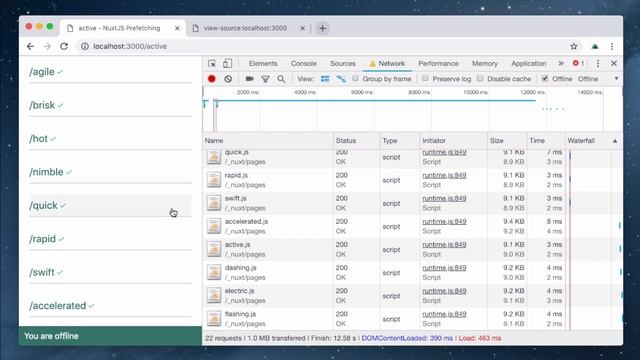Click the green browser extension icon

595,47
